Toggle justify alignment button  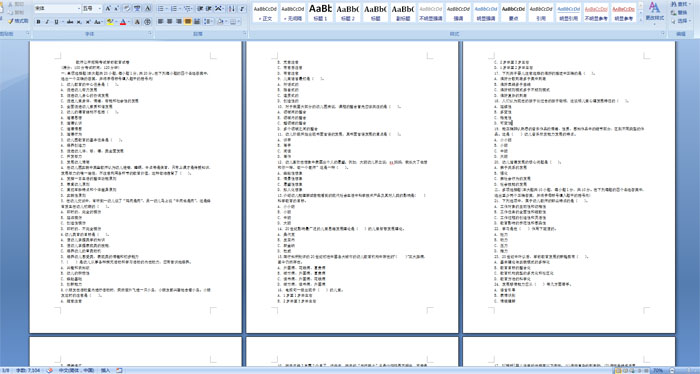pos(188,21)
